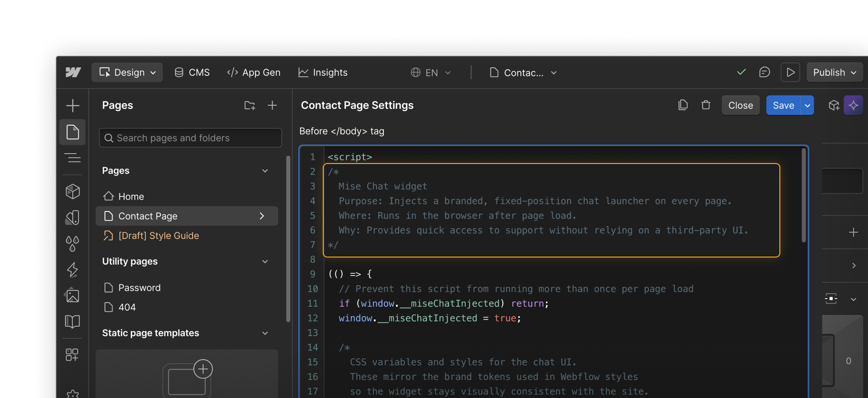Open the Contac... page selector dropdown
868x398 pixels.
pos(524,72)
